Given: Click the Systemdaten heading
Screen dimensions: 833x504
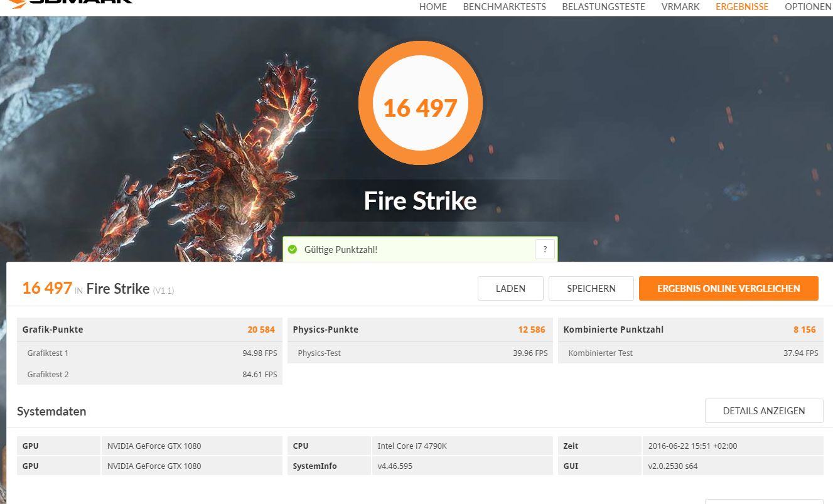Looking at the screenshot, I should [51, 411].
